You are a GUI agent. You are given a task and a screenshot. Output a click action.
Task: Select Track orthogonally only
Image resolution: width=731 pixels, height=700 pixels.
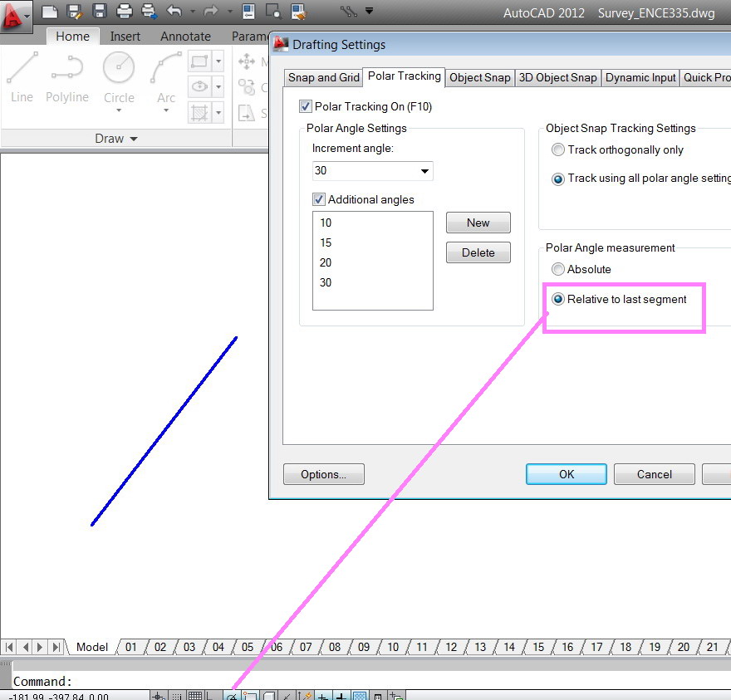tap(557, 149)
